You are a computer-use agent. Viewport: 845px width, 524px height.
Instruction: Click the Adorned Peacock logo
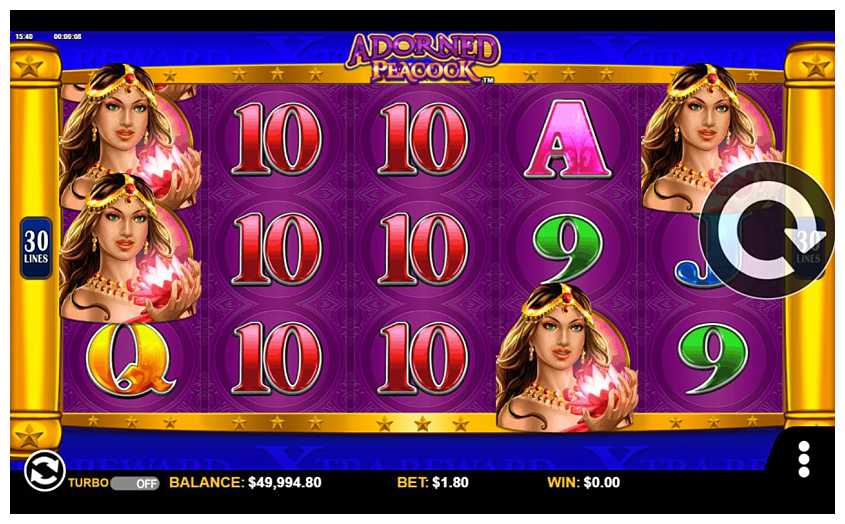point(422,58)
